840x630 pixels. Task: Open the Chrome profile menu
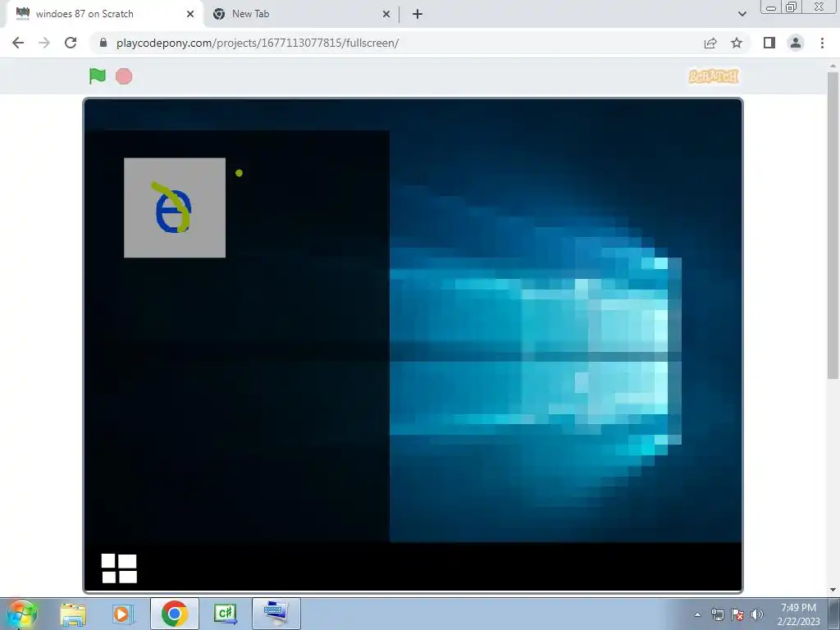point(796,43)
